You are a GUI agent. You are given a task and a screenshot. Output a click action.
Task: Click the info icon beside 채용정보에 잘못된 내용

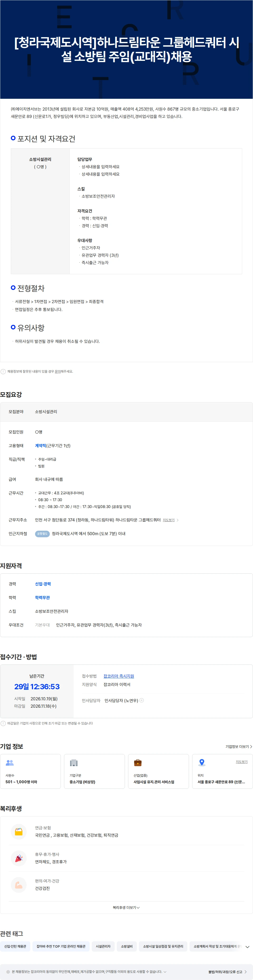pyautogui.click(x=3, y=371)
